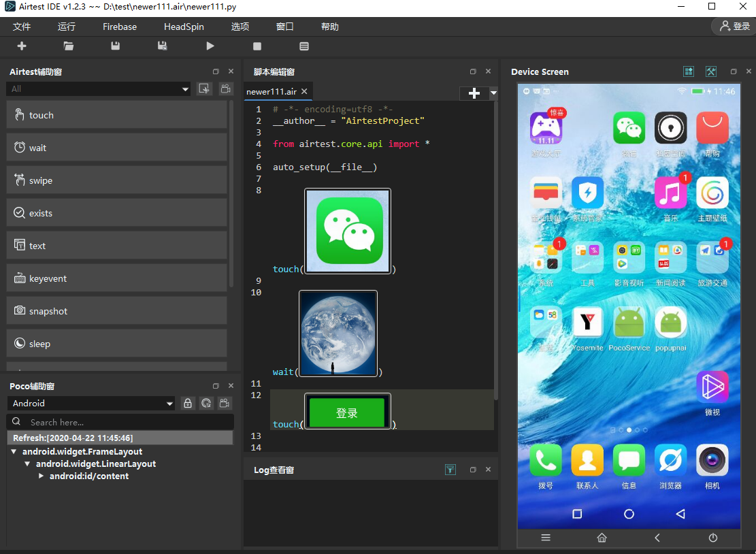Toggle Device Screen grid display icon
Screen dimensions: 756x554
(x=689, y=71)
